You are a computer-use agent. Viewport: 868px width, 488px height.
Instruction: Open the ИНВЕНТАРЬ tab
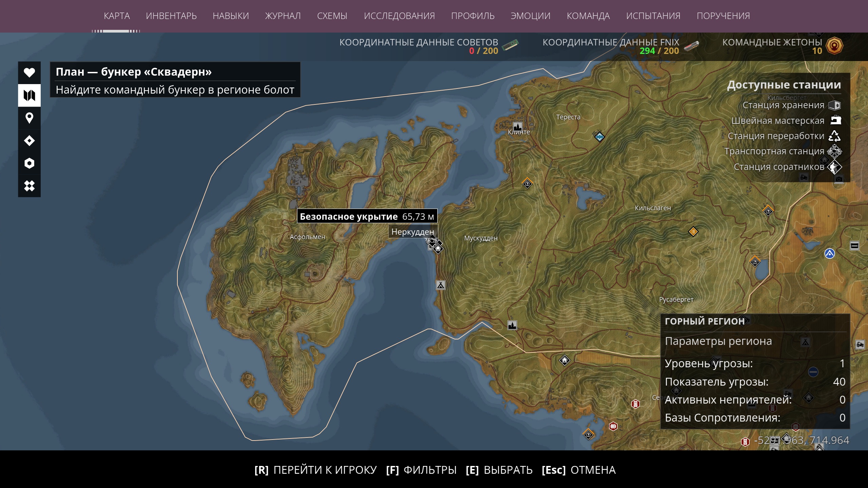[171, 16]
